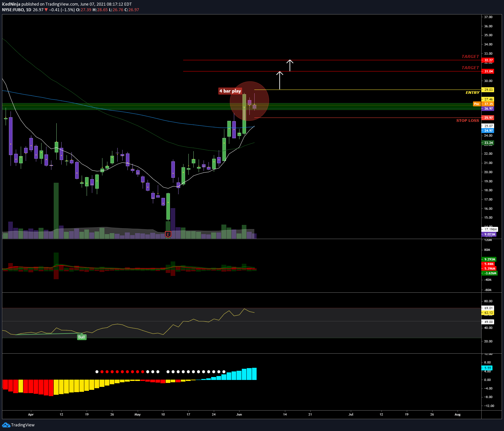Click the 'Aug' date on time axis
The image size is (504, 431).
coord(458,415)
